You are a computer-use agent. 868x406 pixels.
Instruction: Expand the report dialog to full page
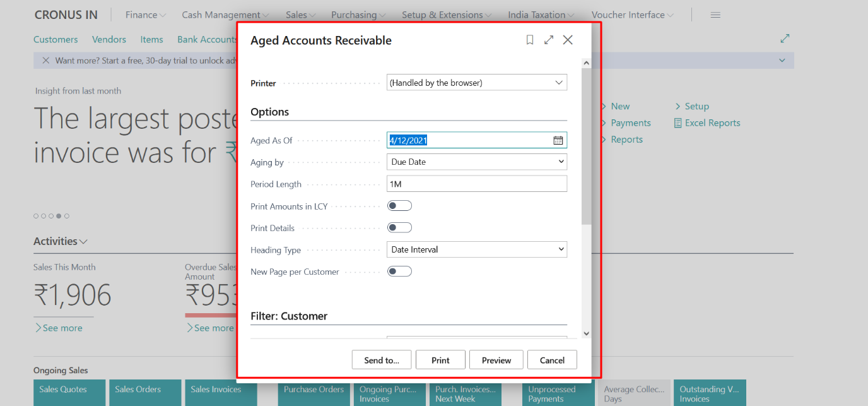548,39
